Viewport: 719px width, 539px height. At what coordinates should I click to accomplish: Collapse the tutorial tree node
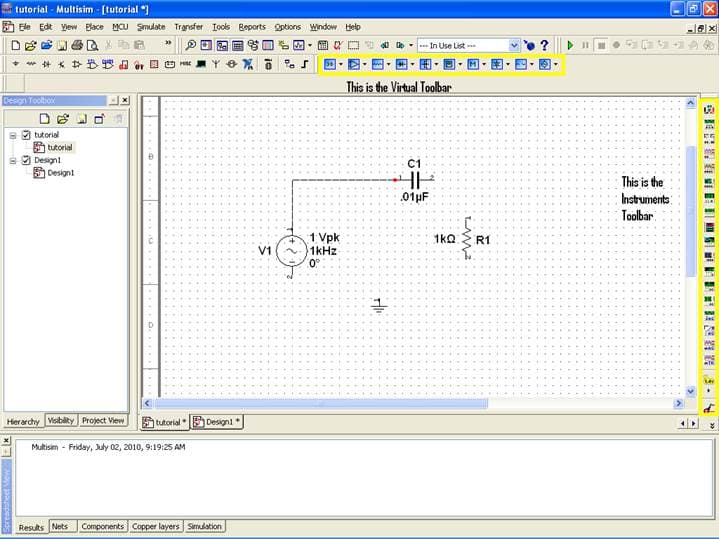pos(12,135)
